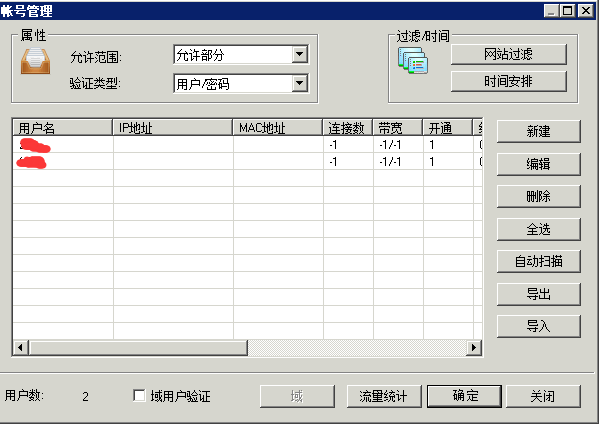Screen dimensions: 599x424
Task: Open the 流量统计 window
Action: [384, 396]
